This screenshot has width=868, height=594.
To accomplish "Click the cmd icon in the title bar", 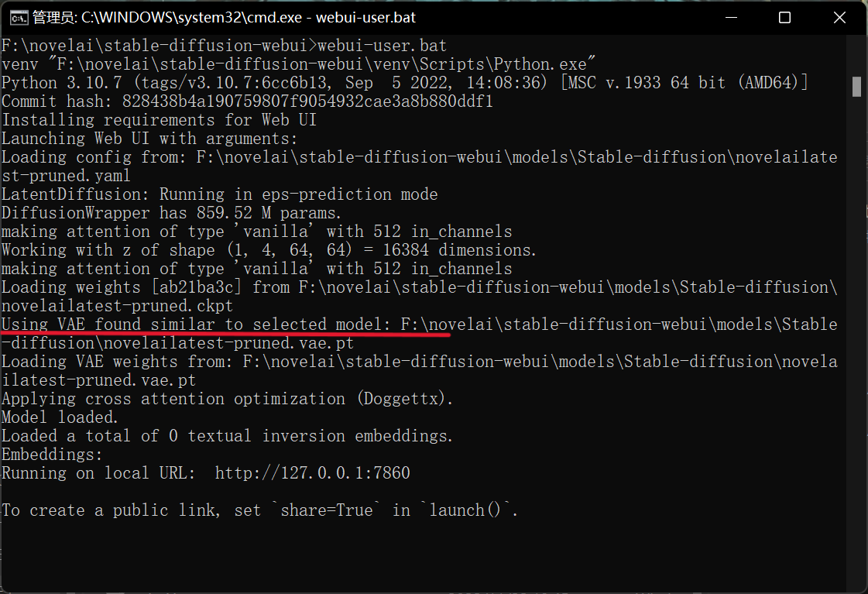I will [x=19, y=18].
